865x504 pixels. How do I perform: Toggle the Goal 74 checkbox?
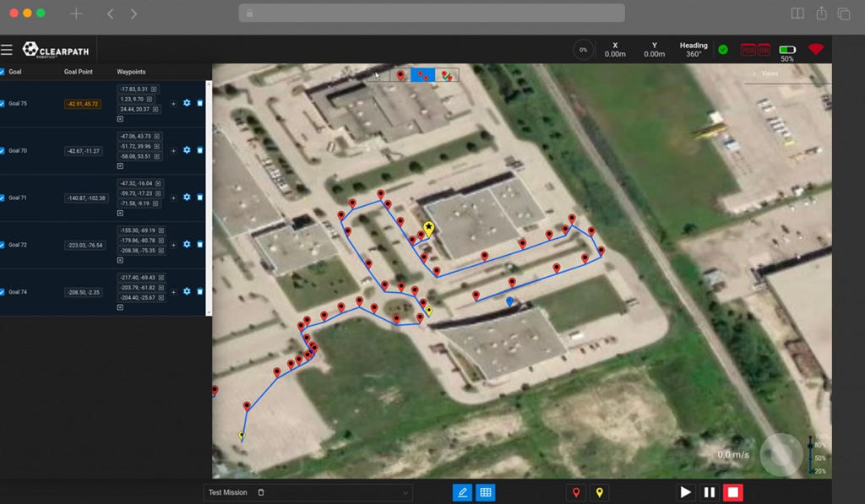pyautogui.click(x=3, y=292)
